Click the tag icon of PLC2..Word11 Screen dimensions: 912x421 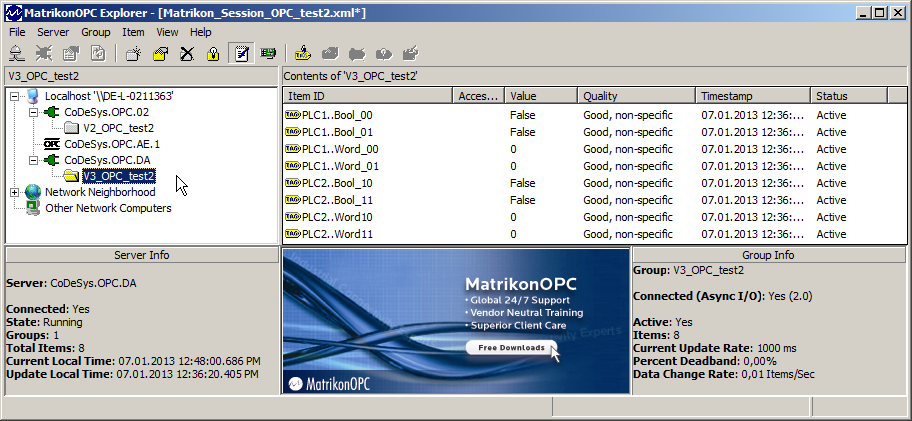pos(293,234)
